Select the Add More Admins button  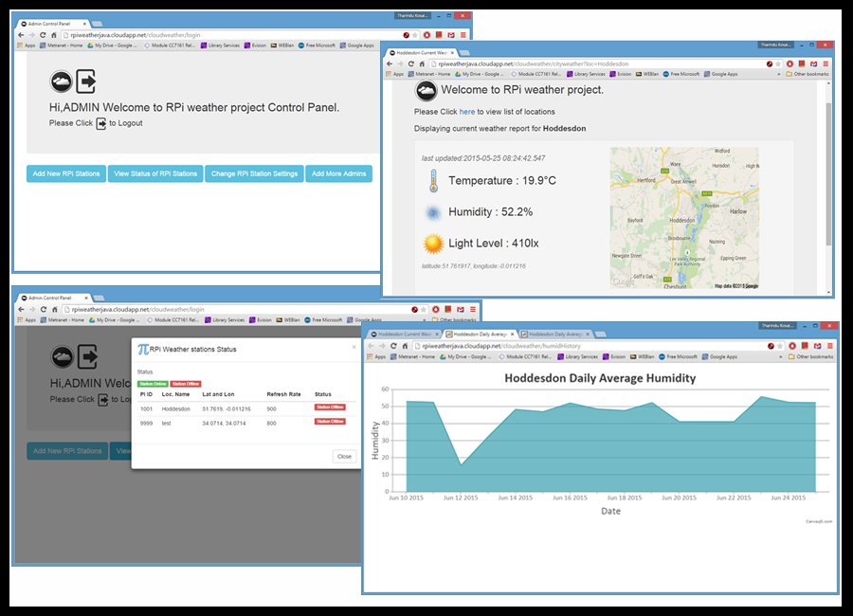(338, 174)
